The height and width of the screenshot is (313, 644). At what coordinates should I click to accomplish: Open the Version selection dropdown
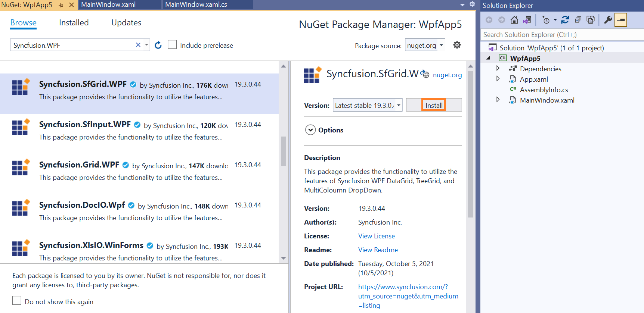(367, 105)
